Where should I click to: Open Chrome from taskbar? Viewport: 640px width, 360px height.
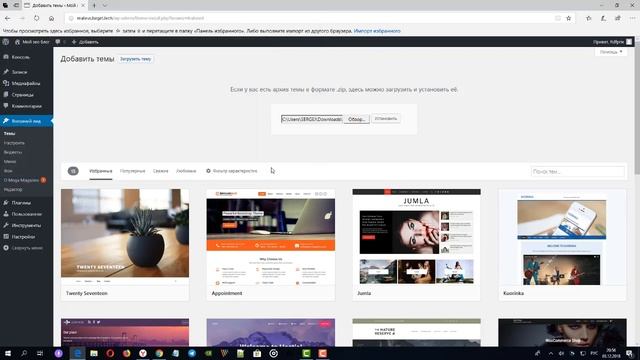(159, 353)
